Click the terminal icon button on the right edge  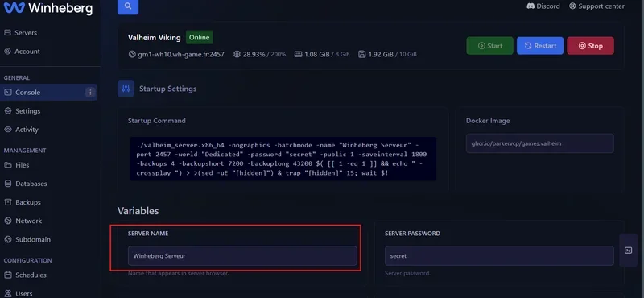[628, 250]
